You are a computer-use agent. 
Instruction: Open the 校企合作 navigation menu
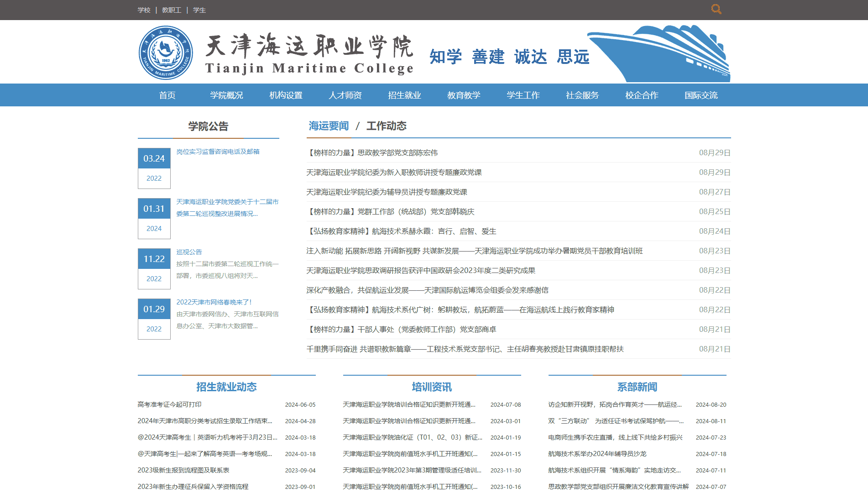642,95
